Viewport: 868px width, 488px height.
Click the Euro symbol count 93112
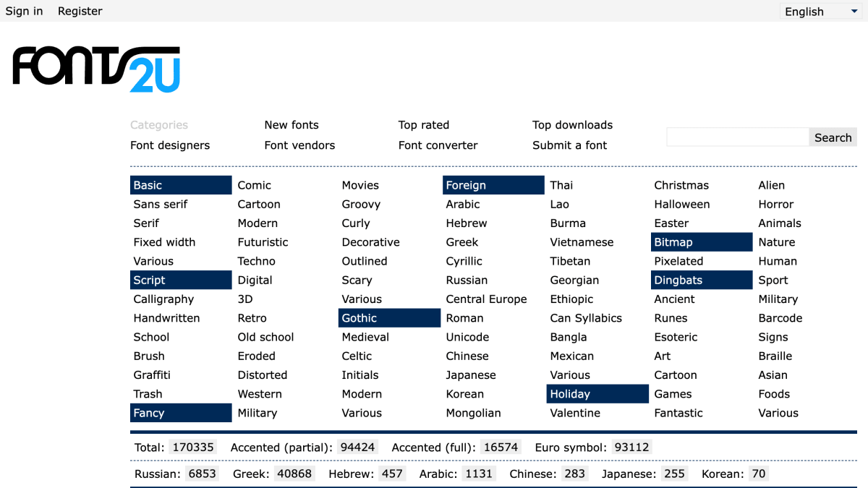pos(631,448)
